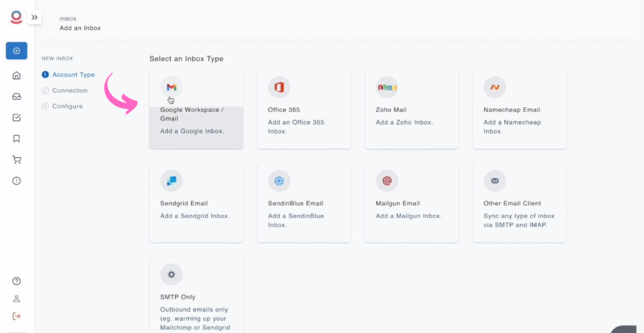Select the Account Type step
Viewport: 644px width, 333px height.
pos(73,75)
